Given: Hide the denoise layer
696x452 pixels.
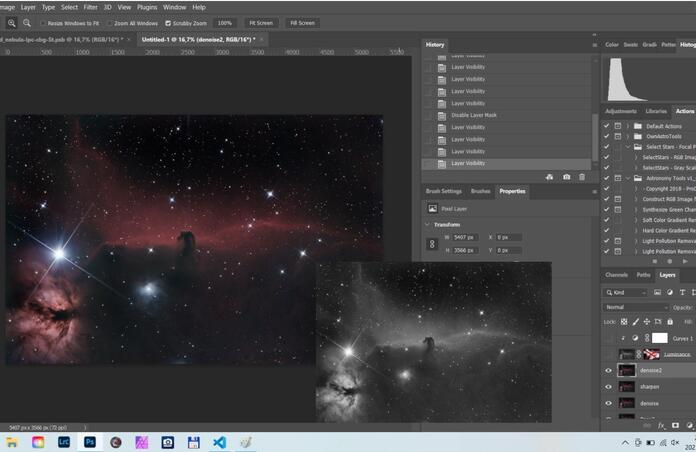Looking at the screenshot, I should (x=609, y=403).
